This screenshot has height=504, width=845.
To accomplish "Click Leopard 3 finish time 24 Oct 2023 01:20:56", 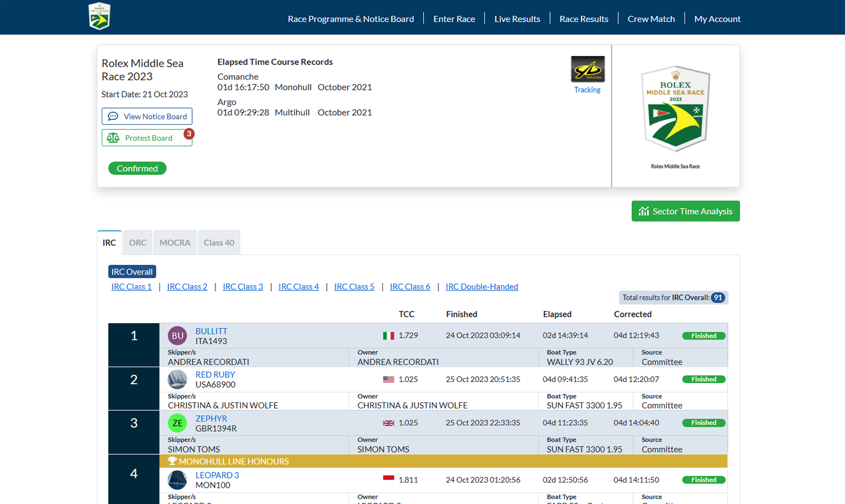I will [483, 480].
